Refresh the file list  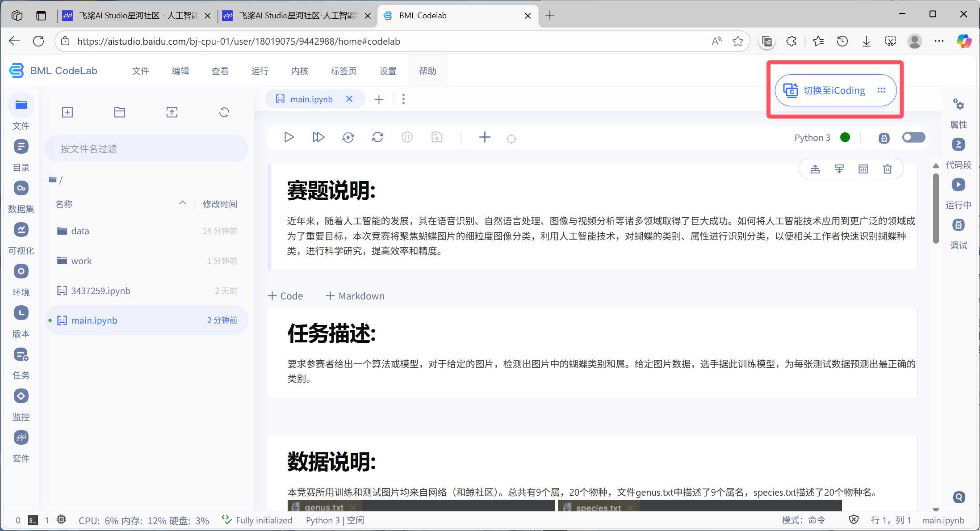(224, 112)
